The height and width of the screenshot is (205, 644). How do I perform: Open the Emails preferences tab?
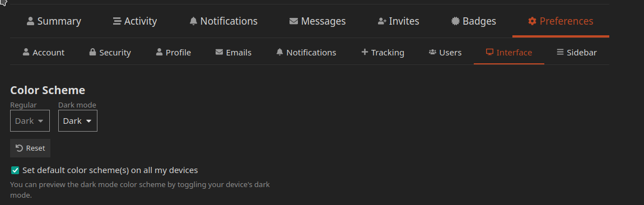(x=234, y=53)
